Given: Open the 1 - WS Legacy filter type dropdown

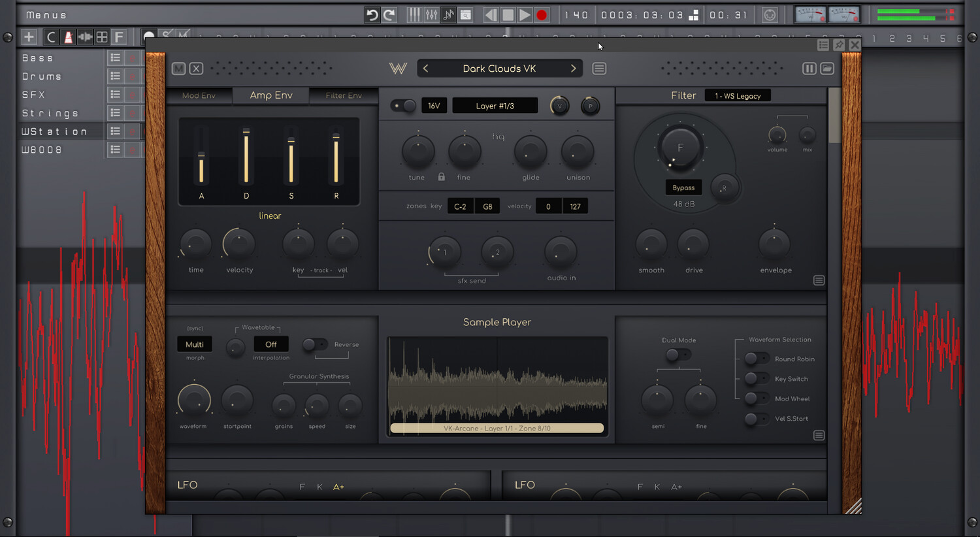Looking at the screenshot, I should pyautogui.click(x=738, y=96).
